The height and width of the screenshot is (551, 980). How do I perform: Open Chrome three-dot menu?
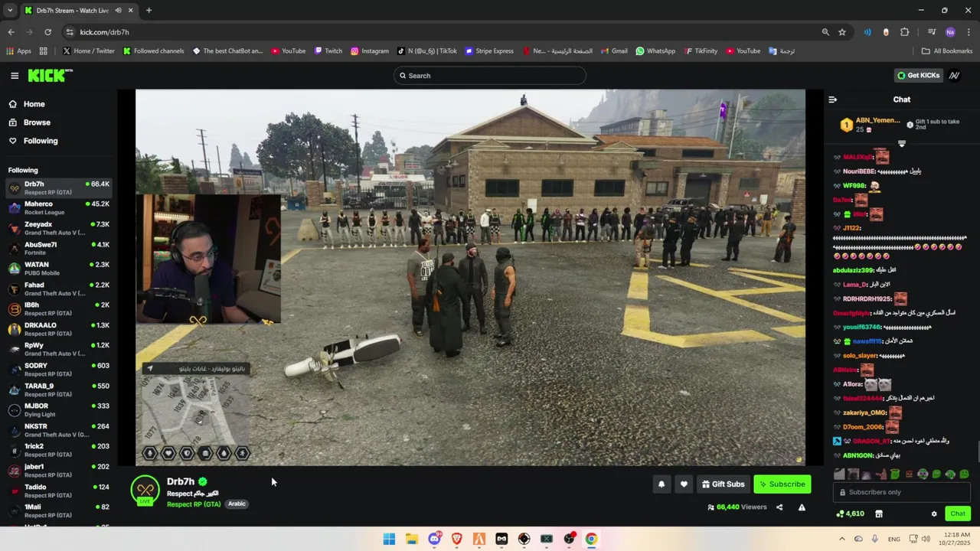pos(969,32)
